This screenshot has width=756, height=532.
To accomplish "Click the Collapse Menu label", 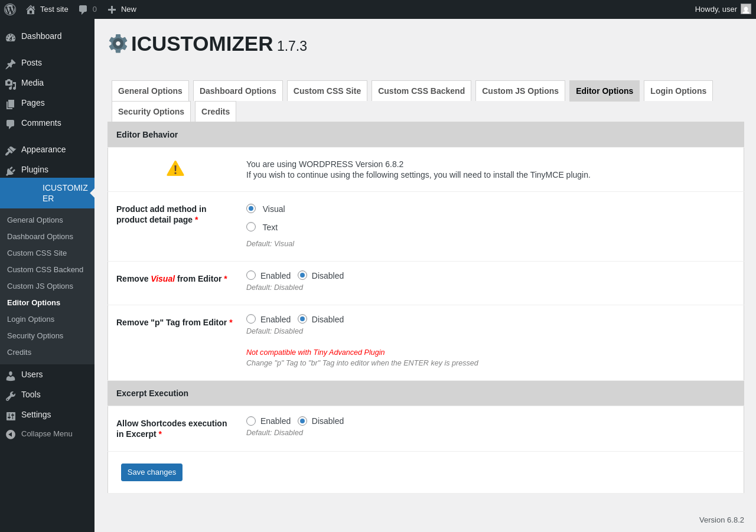I will tap(47, 434).
